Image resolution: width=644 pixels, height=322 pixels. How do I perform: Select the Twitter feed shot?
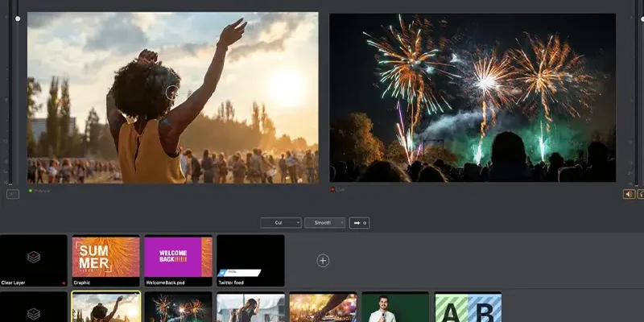tap(250, 260)
